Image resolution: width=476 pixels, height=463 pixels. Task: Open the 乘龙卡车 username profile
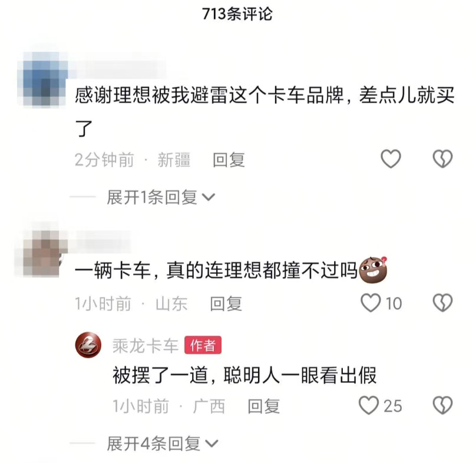click(x=145, y=346)
